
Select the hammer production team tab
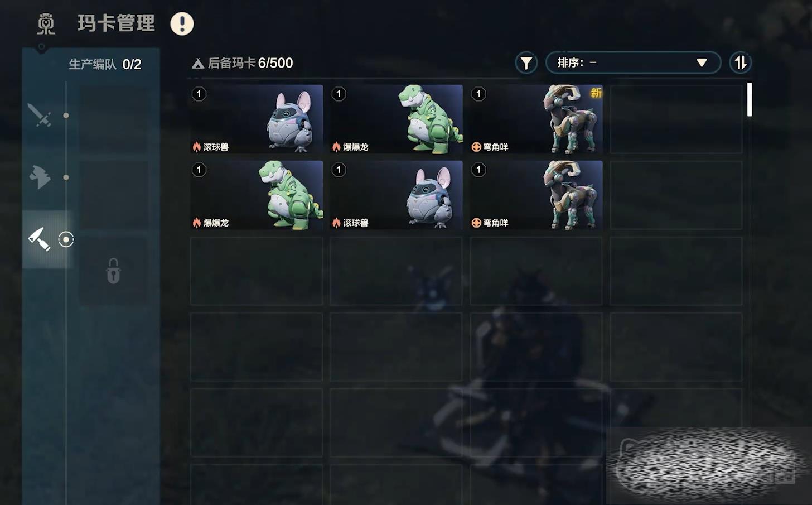(40, 239)
